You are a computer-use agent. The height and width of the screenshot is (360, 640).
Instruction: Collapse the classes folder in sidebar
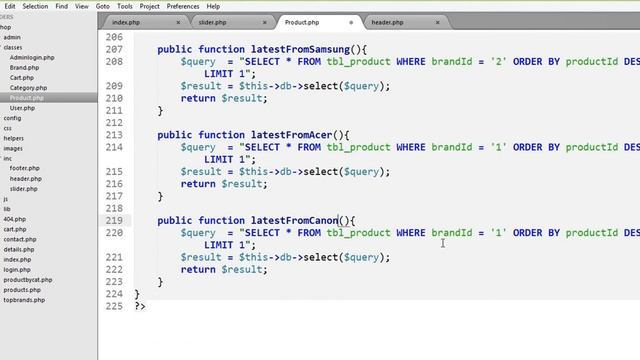(x=13, y=47)
